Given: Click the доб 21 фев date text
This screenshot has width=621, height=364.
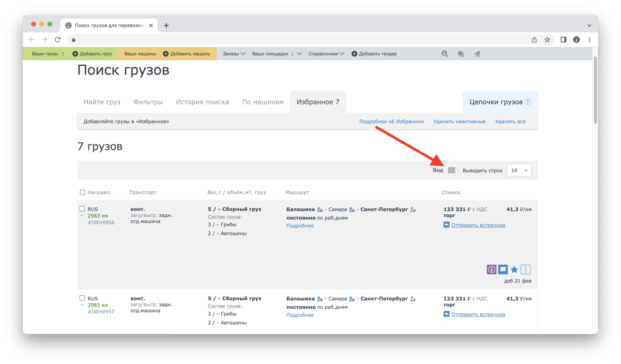Looking at the screenshot, I should tap(518, 281).
